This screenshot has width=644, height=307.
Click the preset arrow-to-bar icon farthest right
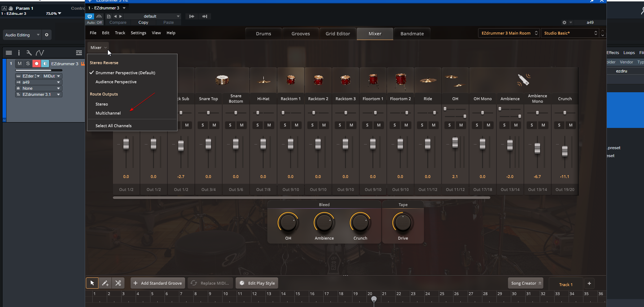pos(205,16)
